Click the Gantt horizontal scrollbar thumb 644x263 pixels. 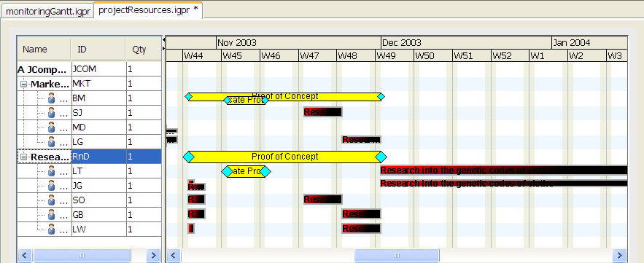pyautogui.click(x=397, y=256)
